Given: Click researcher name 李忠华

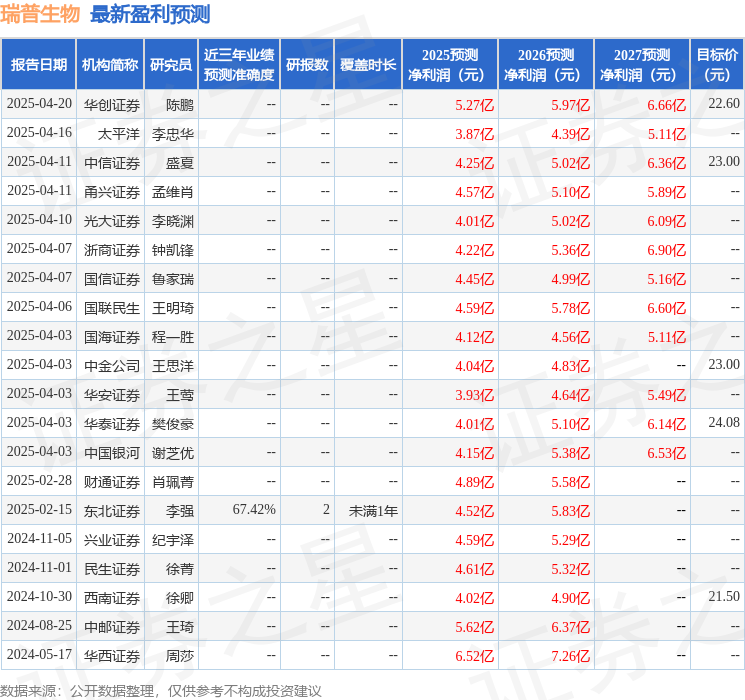Looking at the screenshot, I should [x=173, y=134].
